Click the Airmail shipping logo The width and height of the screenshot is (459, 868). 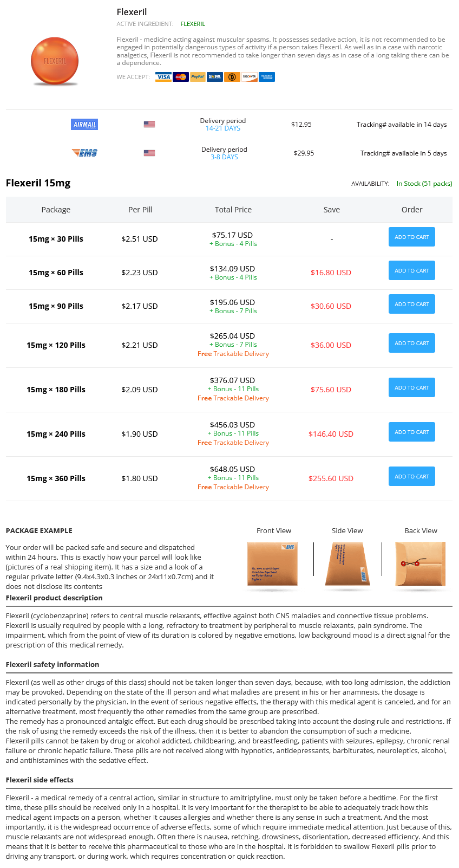(x=85, y=125)
